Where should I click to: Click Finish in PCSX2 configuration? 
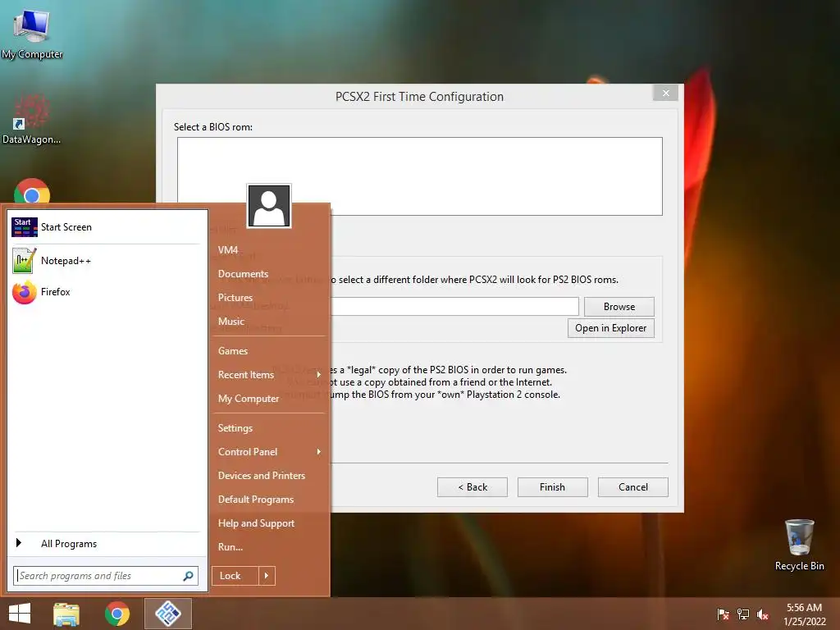click(552, 487)
